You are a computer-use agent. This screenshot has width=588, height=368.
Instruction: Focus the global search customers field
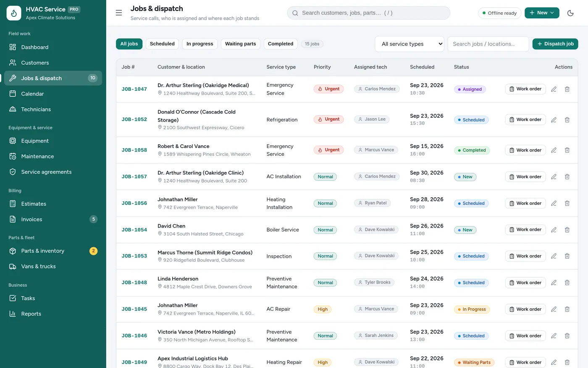point(368,13)
